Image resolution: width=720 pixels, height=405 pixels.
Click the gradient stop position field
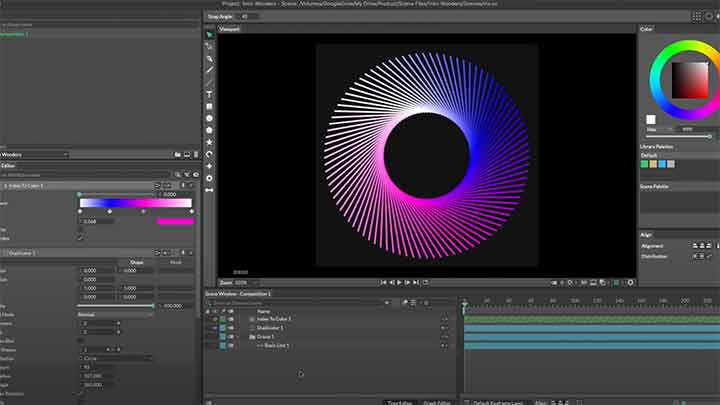click(x=97, y=221)
